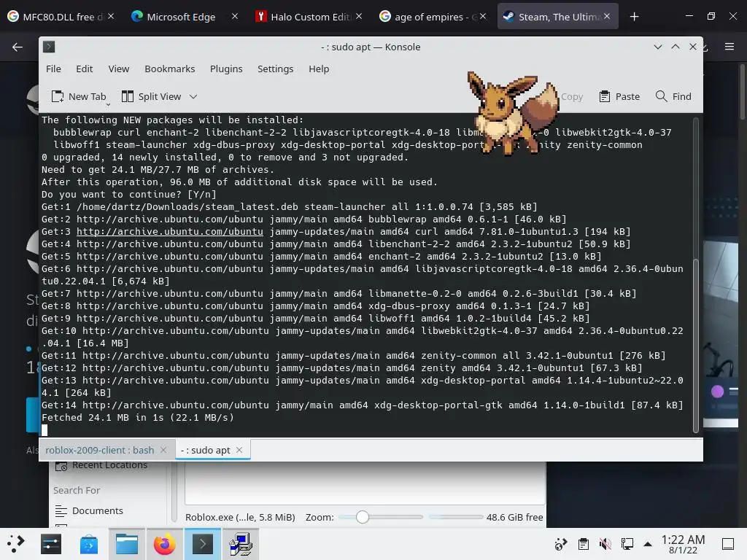Expand hidden system tray icons arrow
The height and width of the screenshot is (560, 747).
(x=648, y=544)
